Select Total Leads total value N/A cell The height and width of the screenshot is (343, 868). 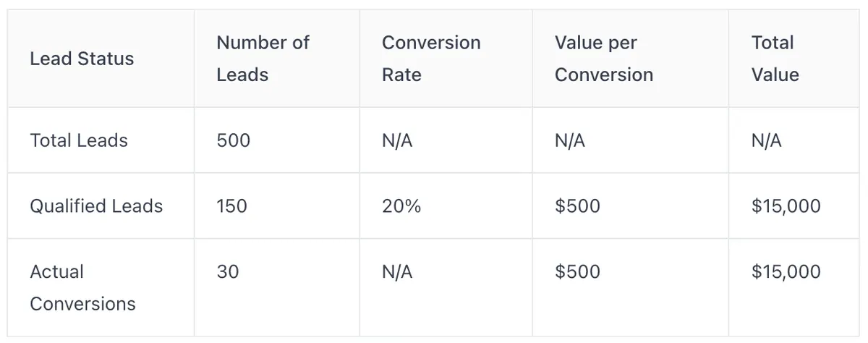coord(767,140)
